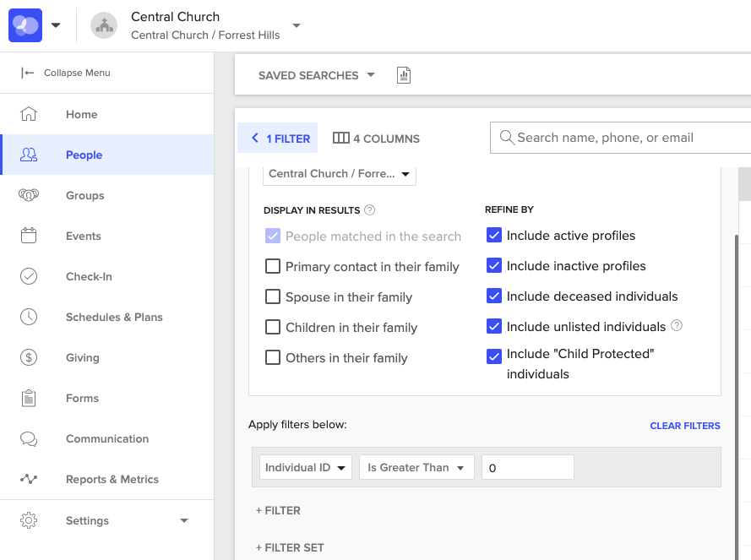Click the Communication speech bubble icon
Image resolution: width=751 pixels, height=560 pixels.
coord(30,438)
